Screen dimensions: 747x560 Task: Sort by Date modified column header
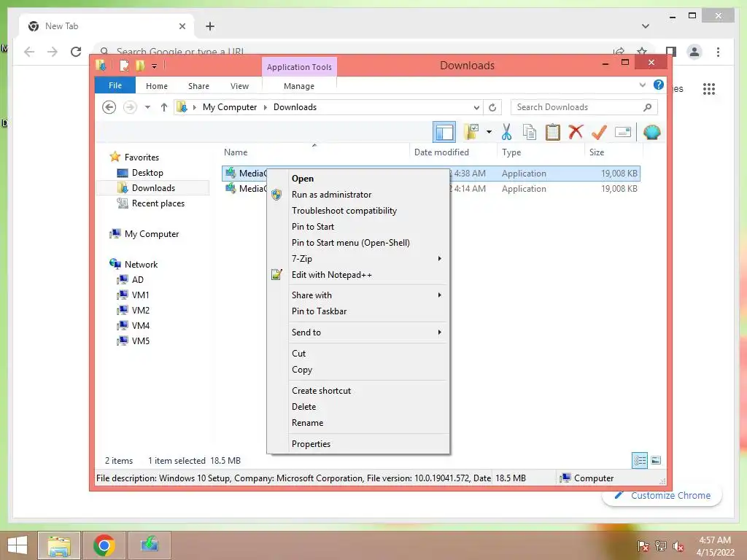point(453,152)
